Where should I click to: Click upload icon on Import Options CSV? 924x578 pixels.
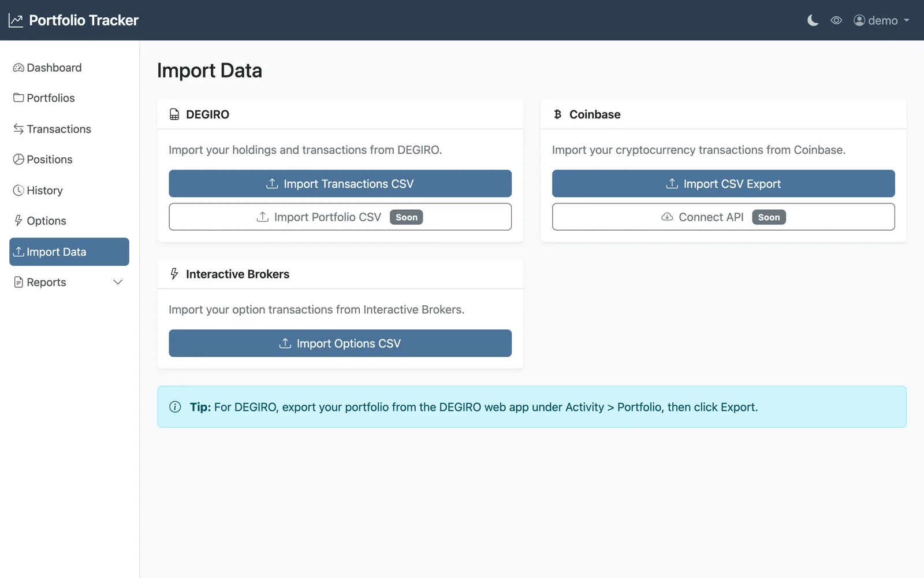pos(285,343)
